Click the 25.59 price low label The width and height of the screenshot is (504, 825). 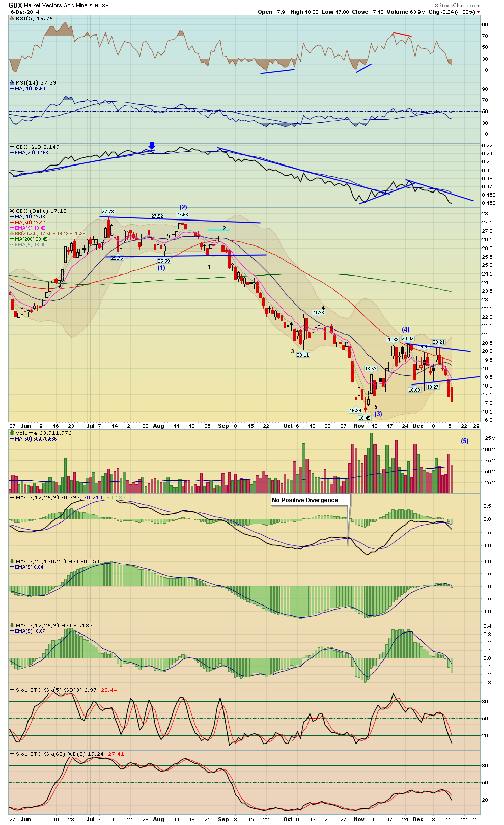pyautogui.click(x=163, y=261)
